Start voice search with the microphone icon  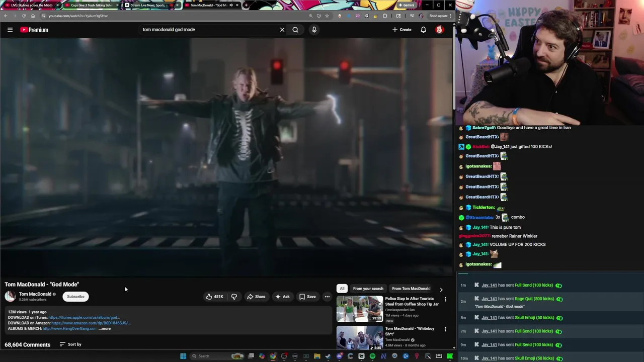tap(314, 30)
